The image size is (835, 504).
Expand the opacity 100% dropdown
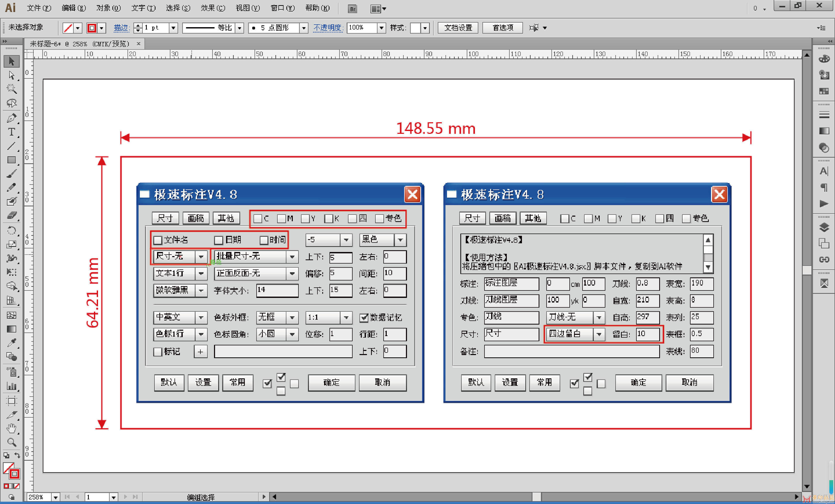(x=382, y=28)
